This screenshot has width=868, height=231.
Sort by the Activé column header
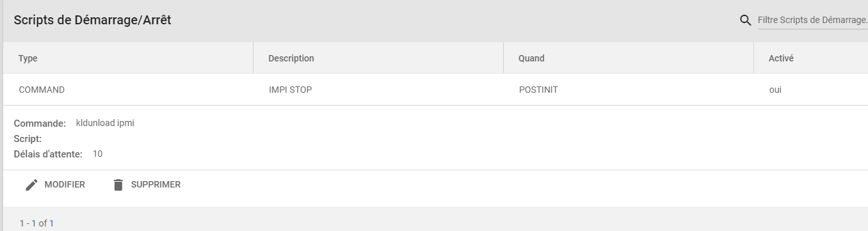click(x=781, y=58)
